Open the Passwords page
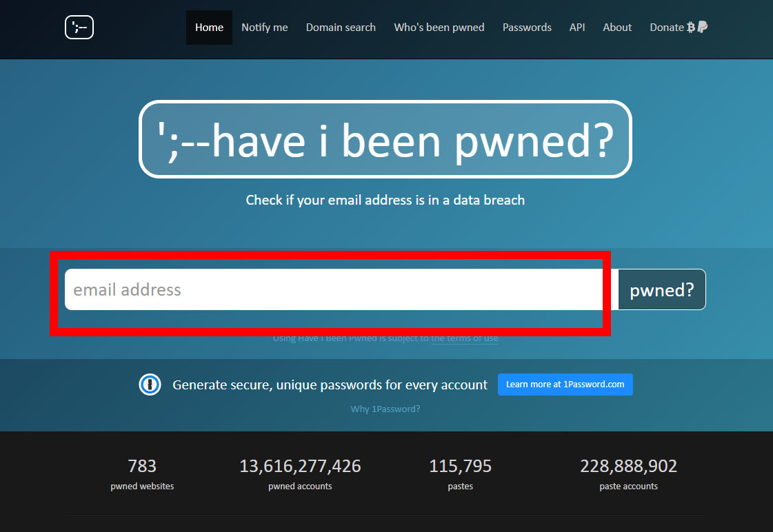773x532 pixels. click(x=527, y=28)
